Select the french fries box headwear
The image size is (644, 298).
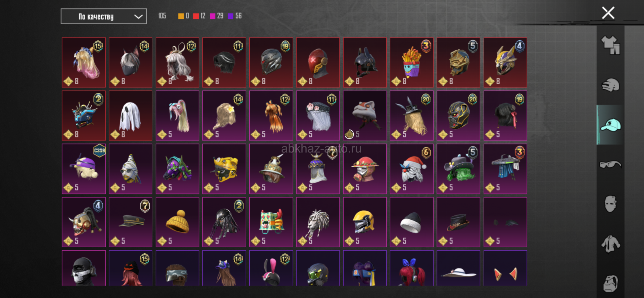411,62
